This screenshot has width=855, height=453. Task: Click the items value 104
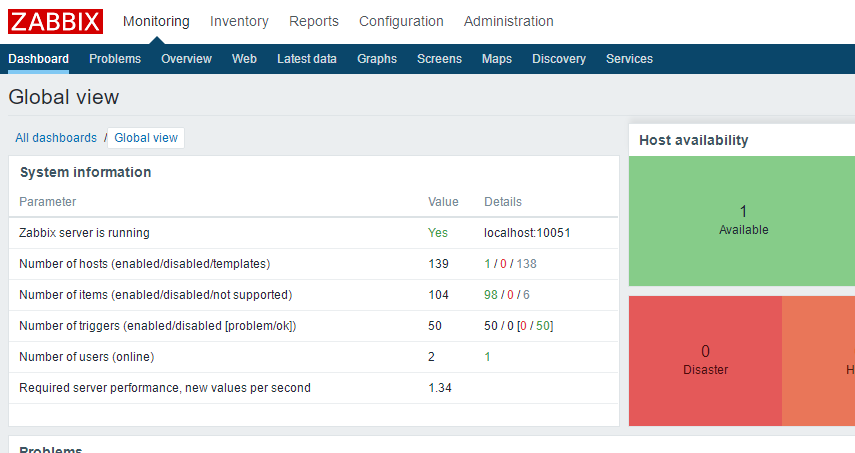coord(438,295)
